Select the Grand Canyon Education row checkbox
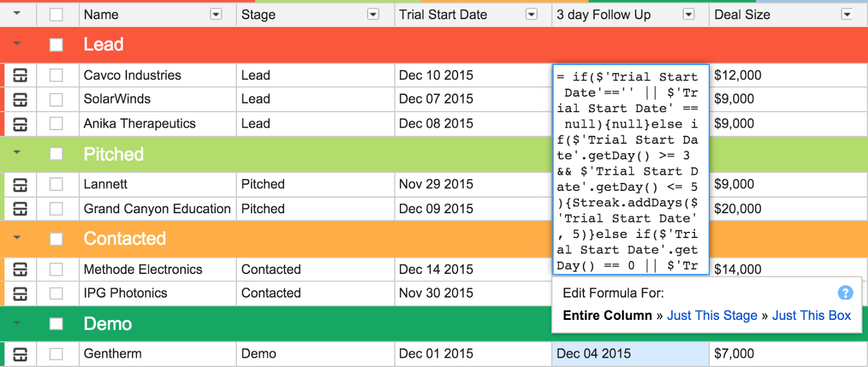 56,209
